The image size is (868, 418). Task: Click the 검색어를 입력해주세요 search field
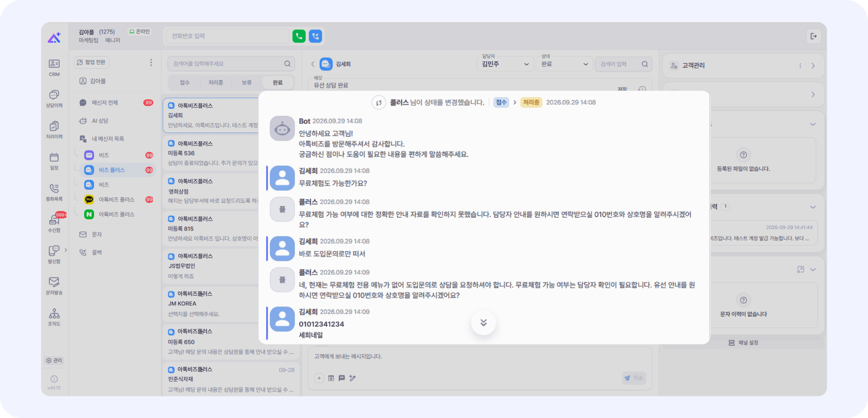(x=231, y=64)
